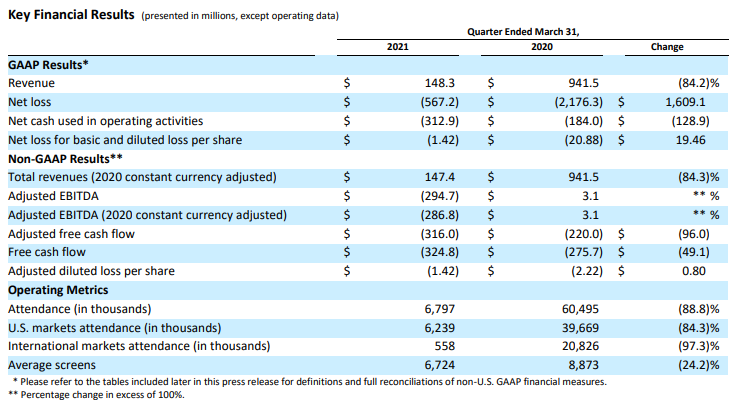
Task: Select the Revenue row label
Action: click(x=31, y=83)
